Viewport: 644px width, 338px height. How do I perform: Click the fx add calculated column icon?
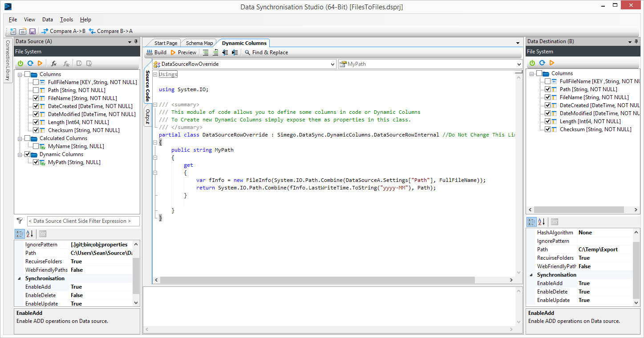(x=54, y=64)
